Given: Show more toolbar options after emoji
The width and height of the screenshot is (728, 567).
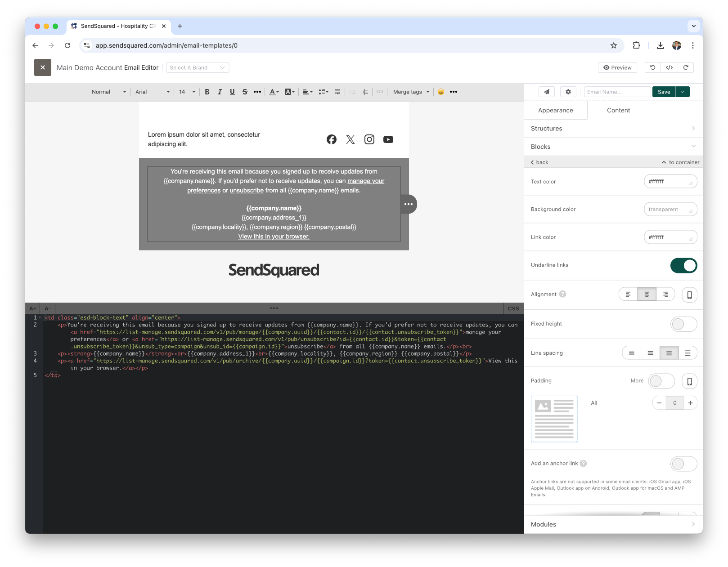Looking at the screenshot, I should (454, 92).
